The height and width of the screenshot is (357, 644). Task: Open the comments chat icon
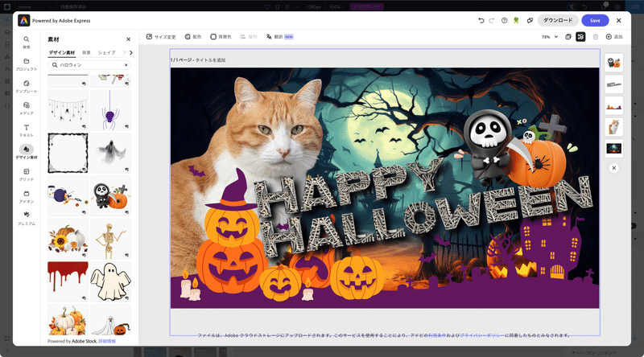(x=530, y=21)
